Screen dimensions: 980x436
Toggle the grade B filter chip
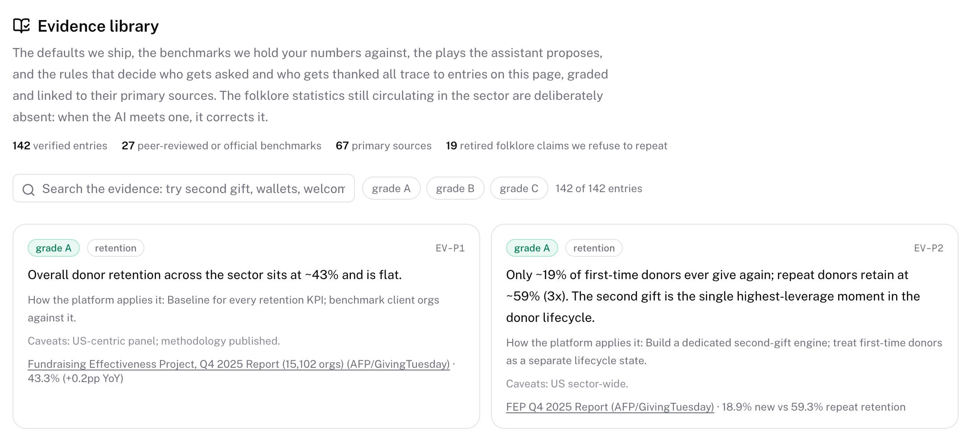(455, 188)
